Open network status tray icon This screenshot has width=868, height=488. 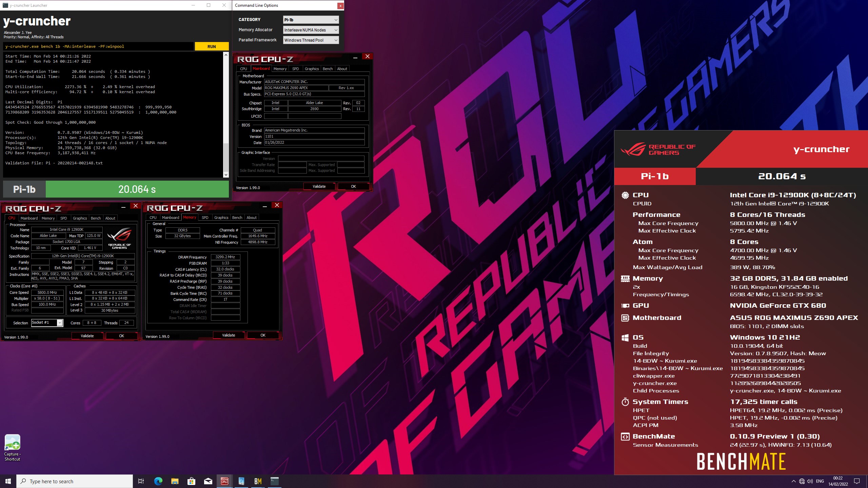[x=802, y=481]
